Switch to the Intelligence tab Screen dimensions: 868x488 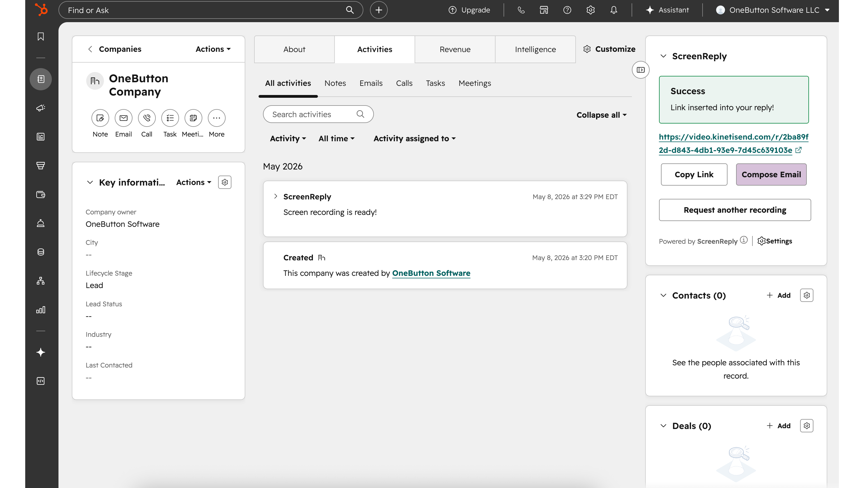(535, 49)
